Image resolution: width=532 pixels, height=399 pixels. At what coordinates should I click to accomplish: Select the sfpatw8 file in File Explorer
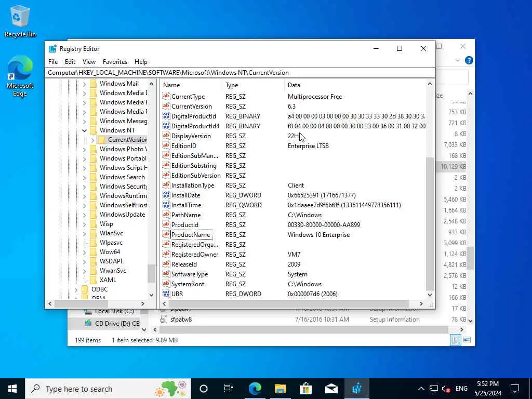pyautogui.click(x=181, y=320)
